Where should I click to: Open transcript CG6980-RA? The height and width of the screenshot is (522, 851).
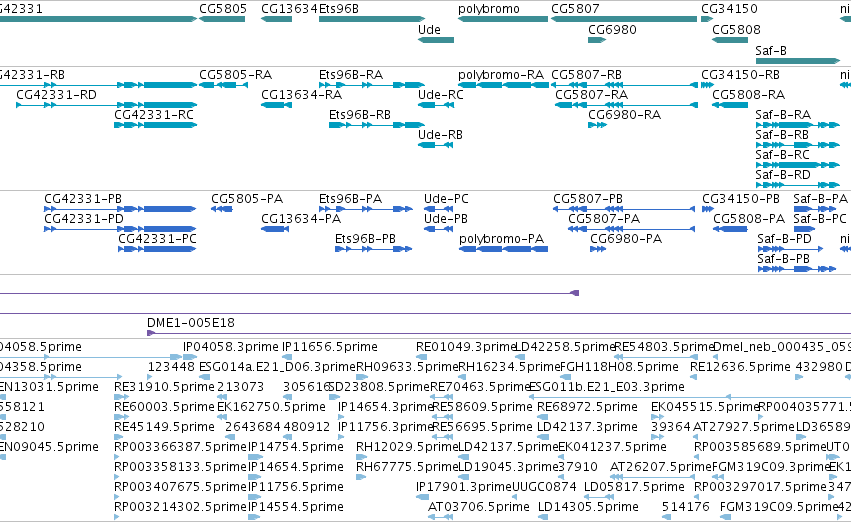click(625, 115)
